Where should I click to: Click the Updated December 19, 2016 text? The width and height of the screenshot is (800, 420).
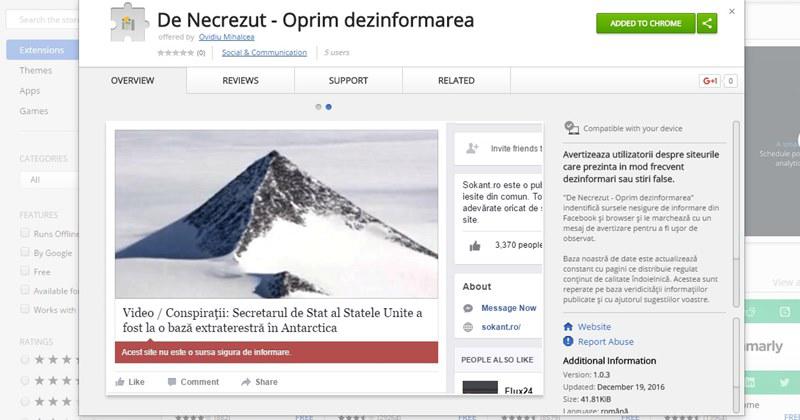pyautogui.click(x=614, y=387)
